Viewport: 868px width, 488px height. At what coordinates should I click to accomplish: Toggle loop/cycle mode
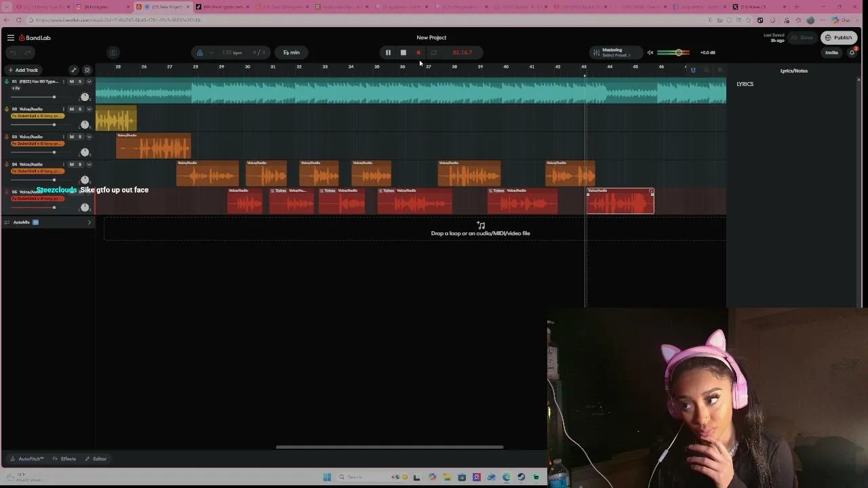[434, 52]
